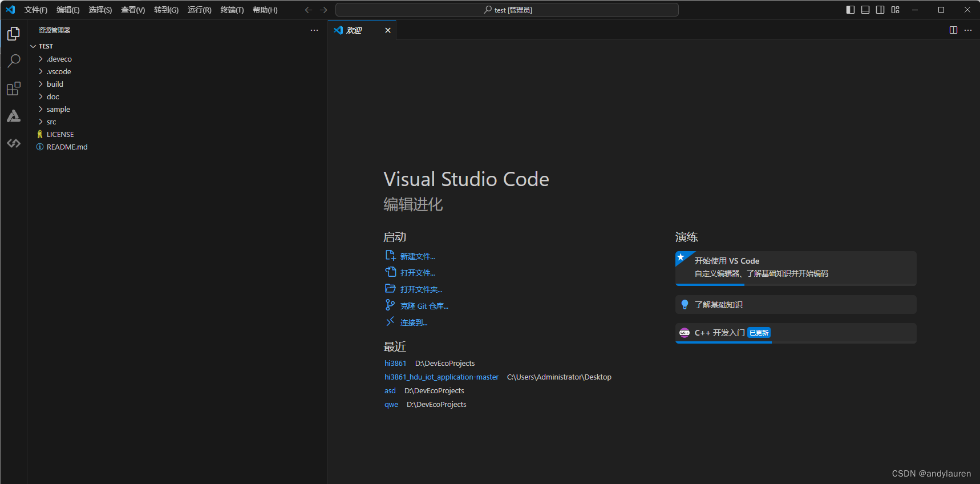Open the 选择(S) menu

click(x=100, y=10)
